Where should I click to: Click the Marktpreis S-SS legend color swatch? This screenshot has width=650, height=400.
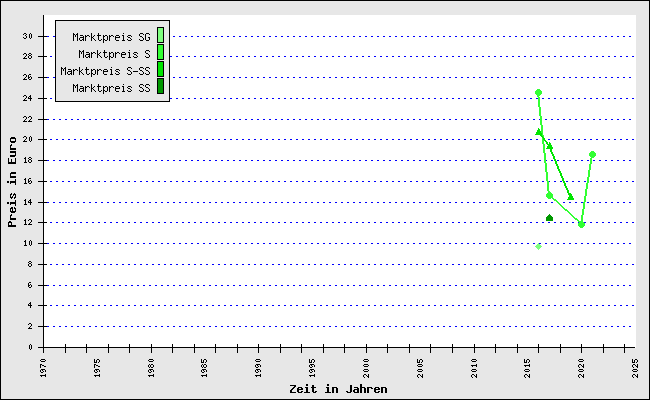(x=160, y=69)
